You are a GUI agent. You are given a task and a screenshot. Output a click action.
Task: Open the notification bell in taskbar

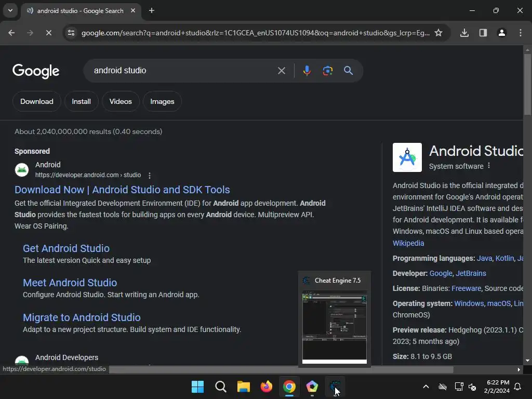coord(518,387)
